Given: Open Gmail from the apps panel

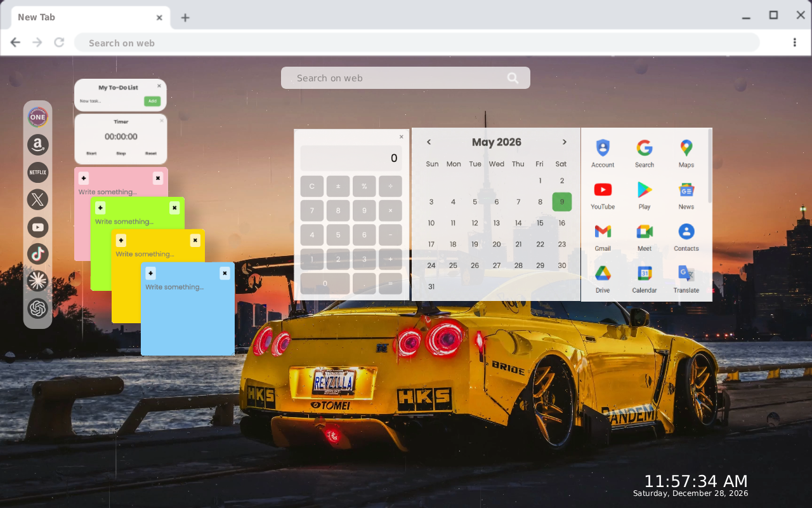Looking at the screenshot, I should coord(603,237).
